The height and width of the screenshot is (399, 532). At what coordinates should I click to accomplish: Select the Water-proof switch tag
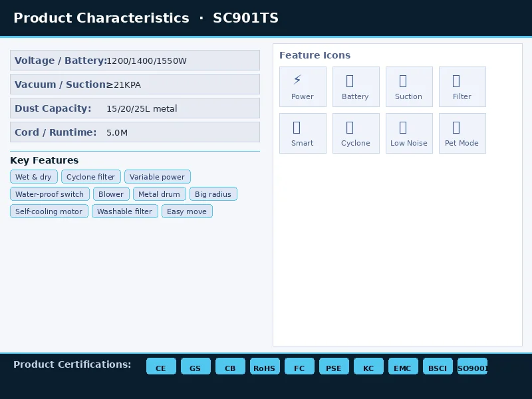(x=49, y=194)
